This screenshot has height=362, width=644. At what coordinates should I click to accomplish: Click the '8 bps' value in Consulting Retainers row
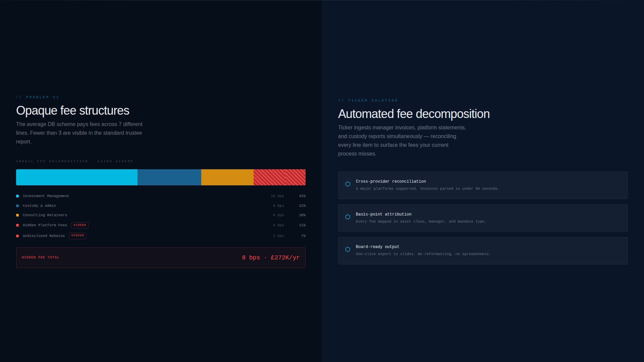[278, 215]
